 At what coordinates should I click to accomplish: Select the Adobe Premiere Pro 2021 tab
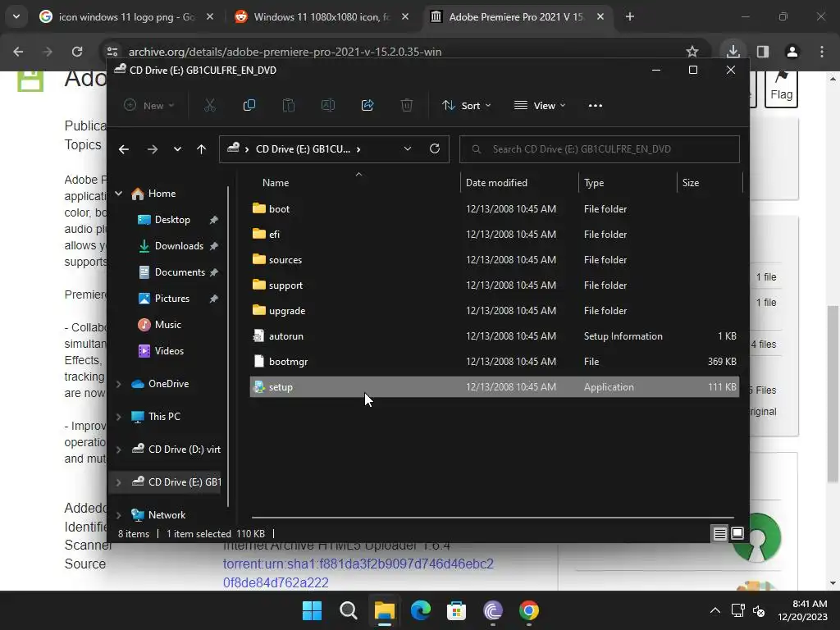(517, 16)
